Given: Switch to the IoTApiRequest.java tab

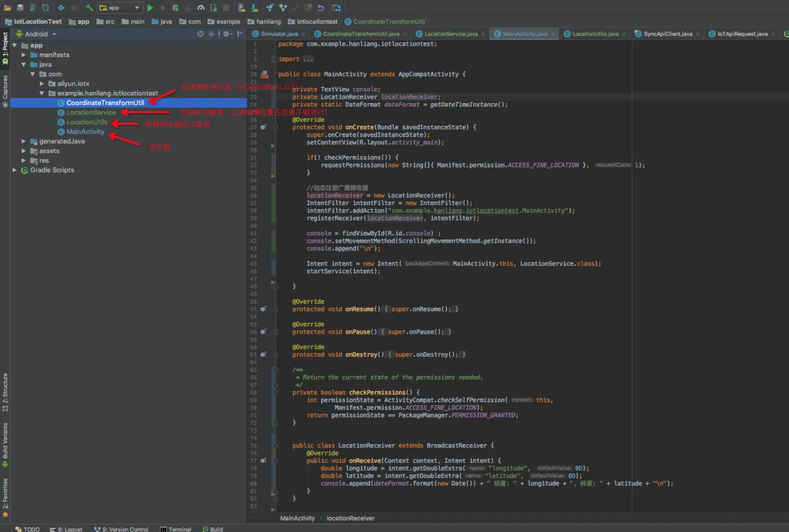Looking at the screenshot, I should (742, 34).
